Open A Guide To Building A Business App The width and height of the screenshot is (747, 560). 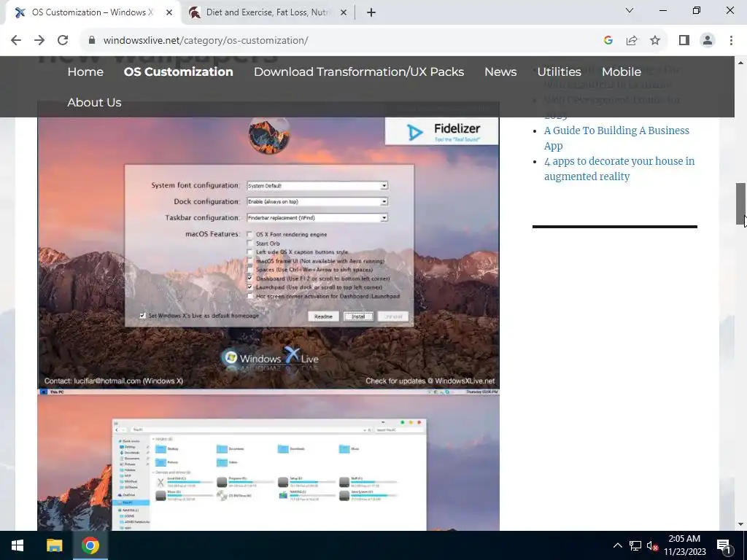coord(616,138)
